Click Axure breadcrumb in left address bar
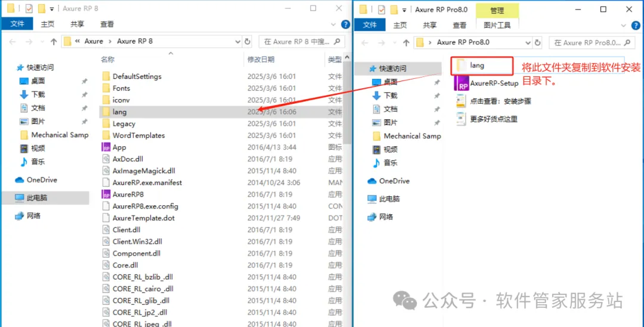Screen dimensions: 644x327 tap(94, 42)
